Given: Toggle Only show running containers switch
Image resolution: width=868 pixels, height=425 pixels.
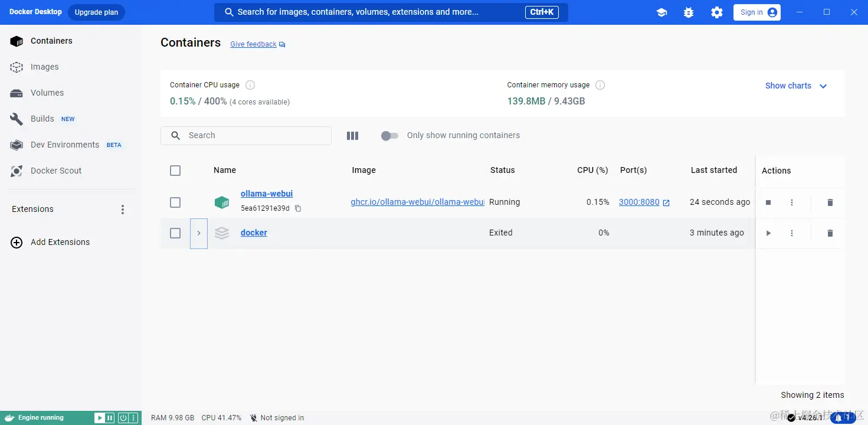Looking at the screenshot, I should (x=389, y=136).
